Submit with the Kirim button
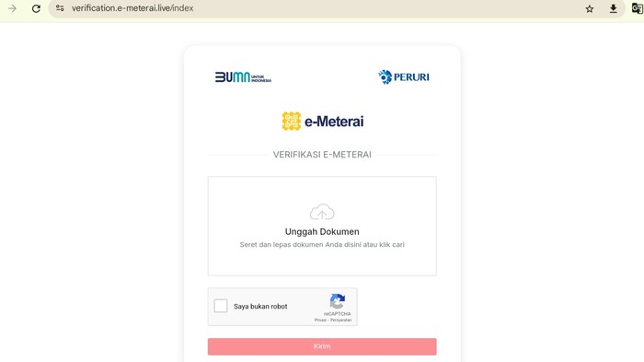Viewport: 644px width, 362px height. click(322, 346)
